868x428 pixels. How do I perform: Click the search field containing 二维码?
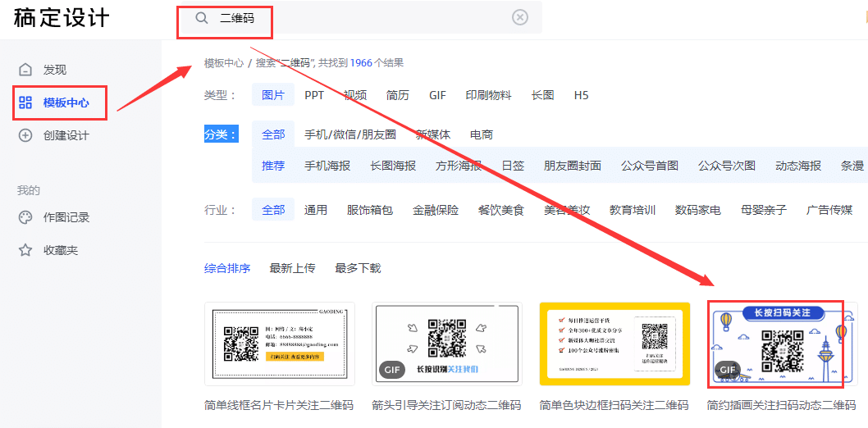[360, 18]
